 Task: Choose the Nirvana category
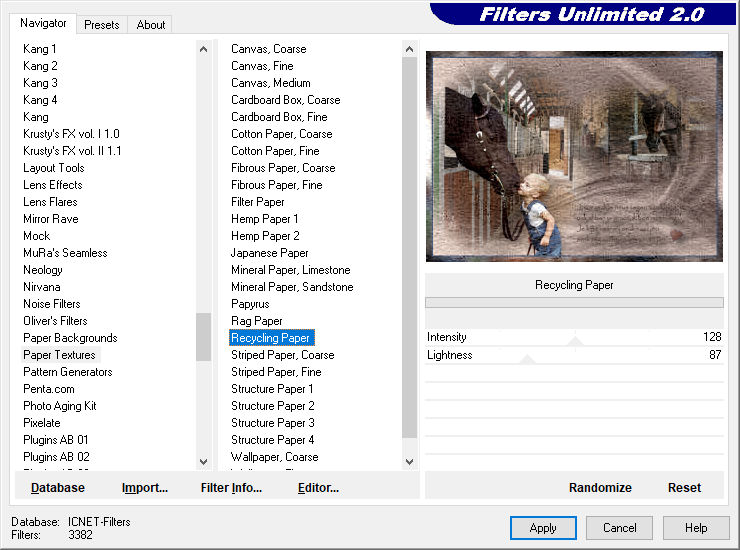pos(42,287)
